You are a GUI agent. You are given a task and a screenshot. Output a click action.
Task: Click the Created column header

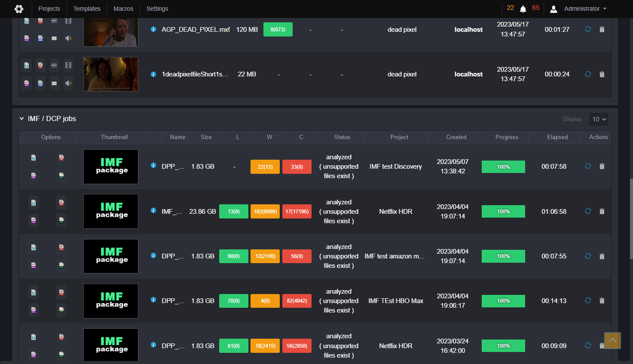456,137
